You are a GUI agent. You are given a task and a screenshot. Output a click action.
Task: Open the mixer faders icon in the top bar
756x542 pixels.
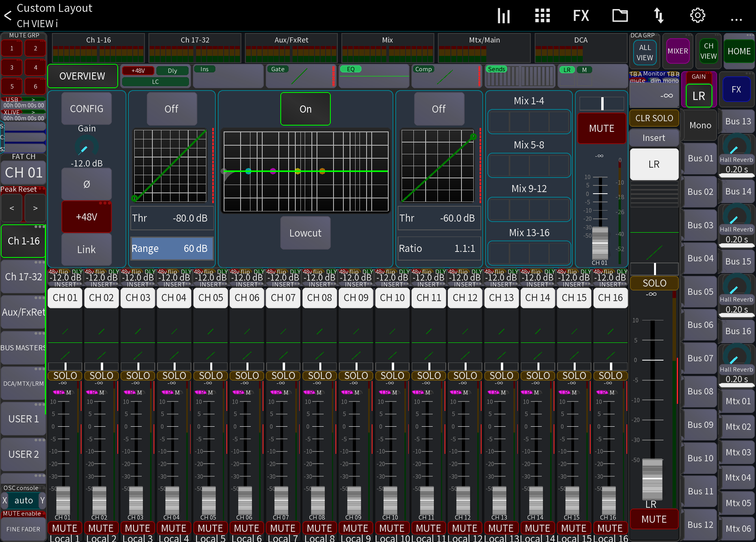[504, 16]
